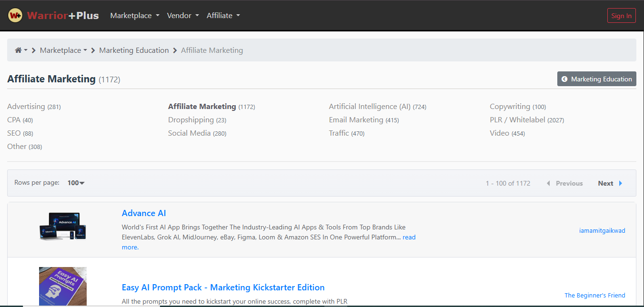The height and width of the screenshot is (307, 644).
Task: View vendor iamamitgaikwad profile
Action: (x=602, y=230)
